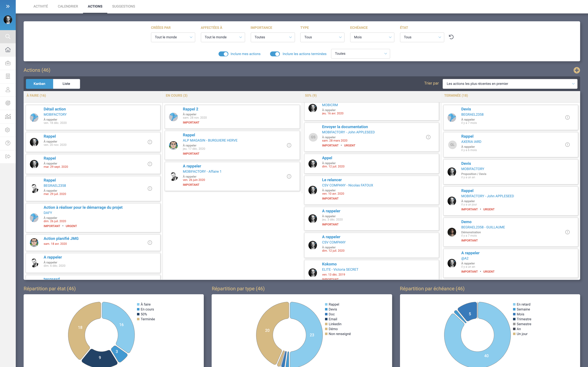Expand the sidebar with double chevron icon
This screenshot has width=588, height=367.
pos(8,6)
